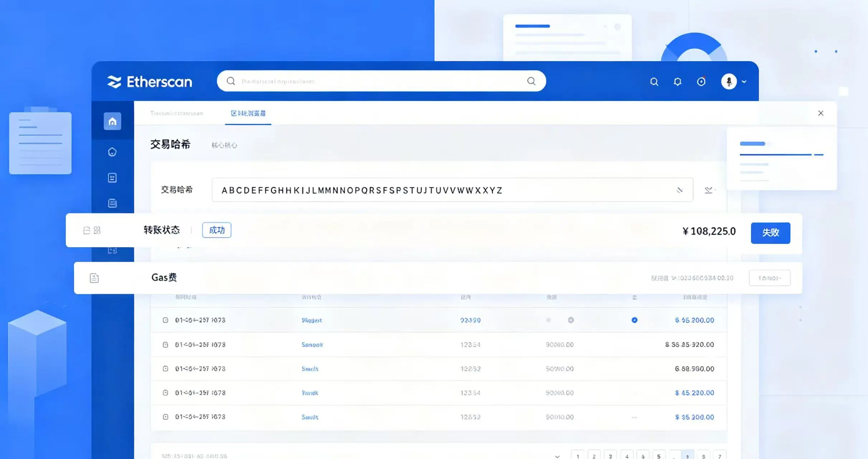Open the target icon with red dot

(701, 81)
